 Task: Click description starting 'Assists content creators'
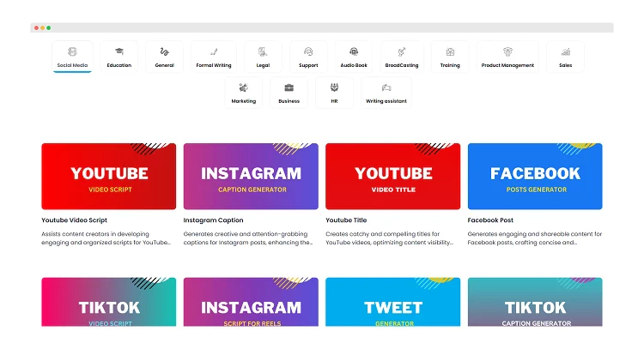pyautogui.click(x=106, y=238)
